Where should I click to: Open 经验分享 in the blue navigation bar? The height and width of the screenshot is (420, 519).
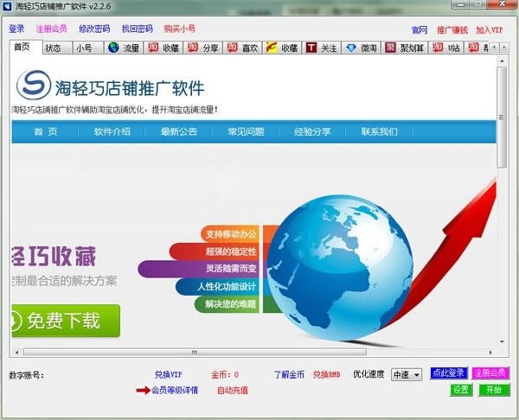pyautogui.click(x=312, y=131)
